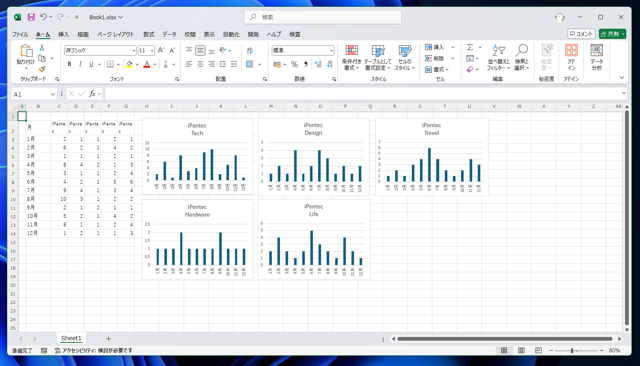Toggle Middle Align vertical alignment
This screenshot has height=366, width=640.
[x=200, y=50]
